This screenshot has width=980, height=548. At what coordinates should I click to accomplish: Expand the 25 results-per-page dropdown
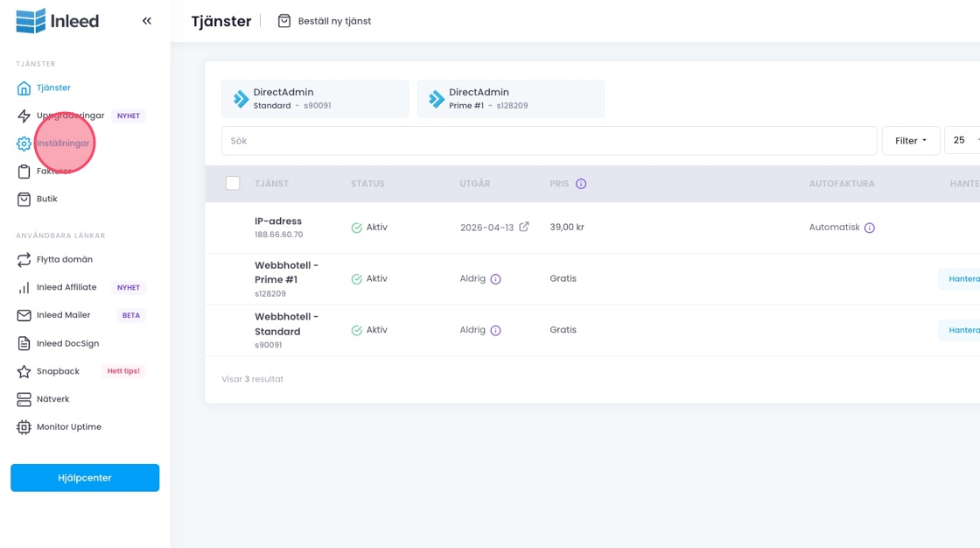coord(962,140)
